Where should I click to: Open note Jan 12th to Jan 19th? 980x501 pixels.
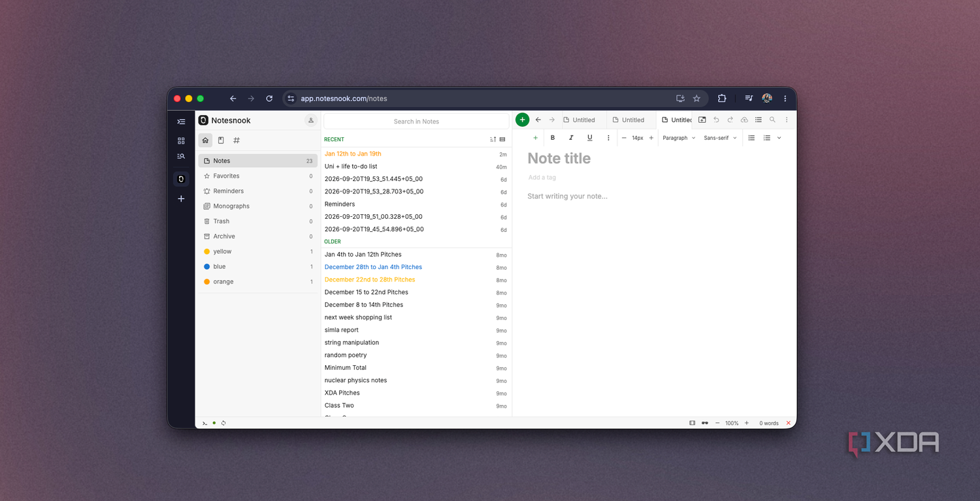(416, 154)
